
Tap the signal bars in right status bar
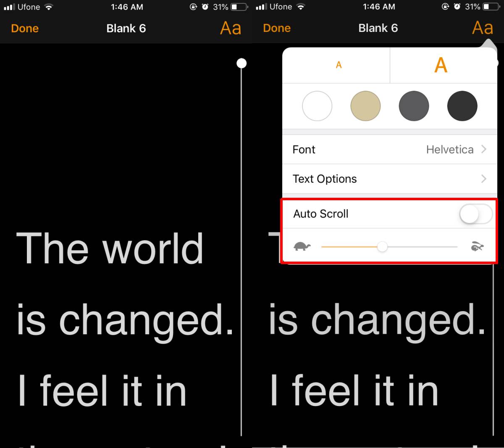(261, 7)
